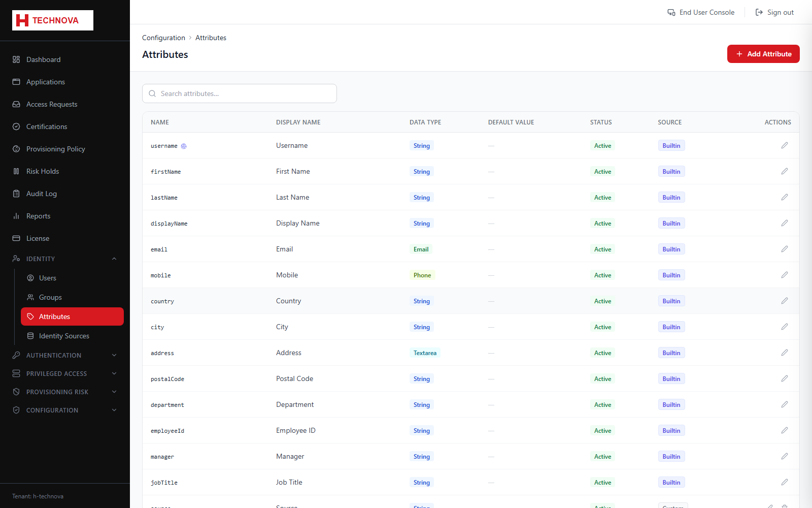
Task: Edit the jobTitle attribute pencil icon
Action: tap(785, 482)
